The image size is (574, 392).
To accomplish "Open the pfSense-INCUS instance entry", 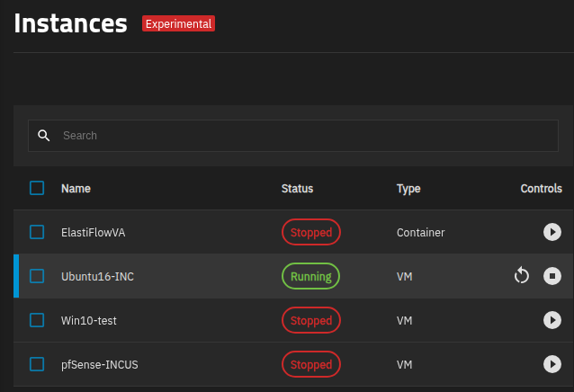I will pos(99,365).
